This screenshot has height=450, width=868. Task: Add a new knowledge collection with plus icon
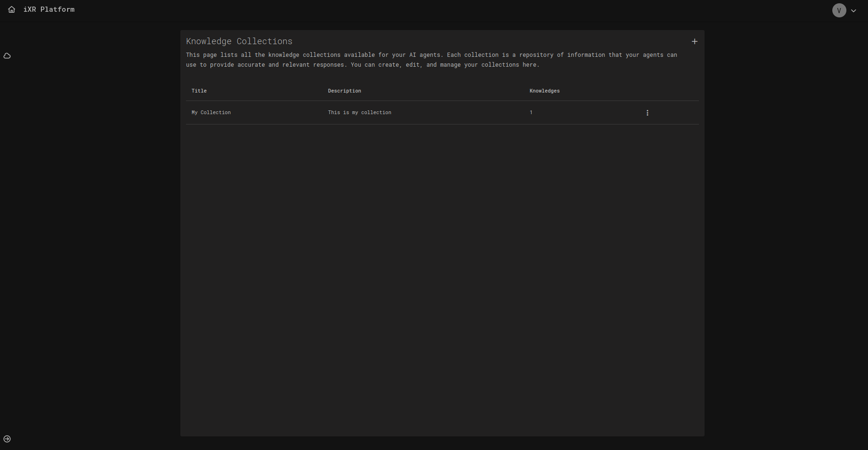coord(694,41)
